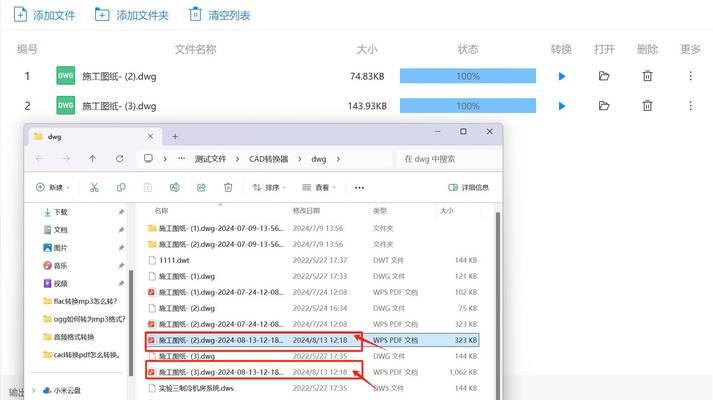Select the dwg tab in Explorer
Image resolution: width=713 pixels, height=400 pixels.
93,136
